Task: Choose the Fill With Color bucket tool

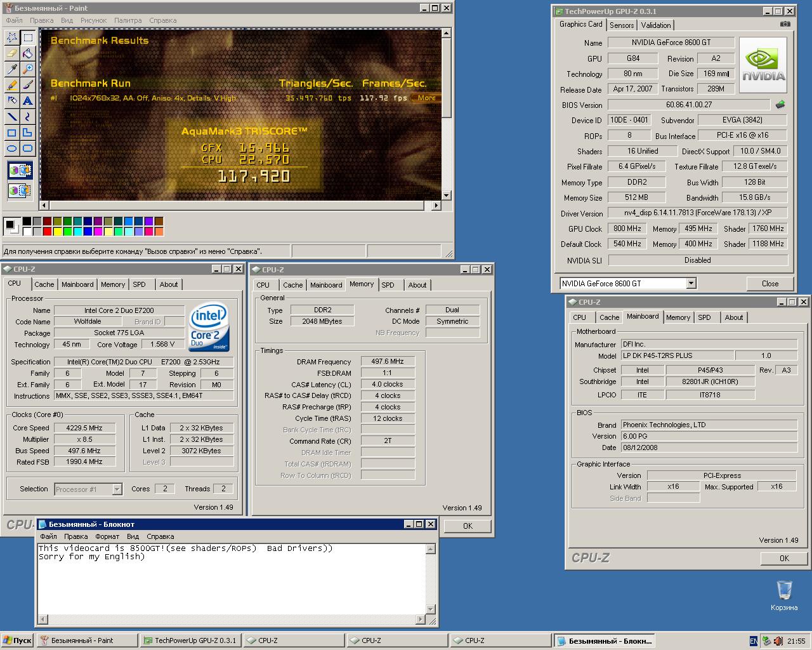Action: coord(28,54)
